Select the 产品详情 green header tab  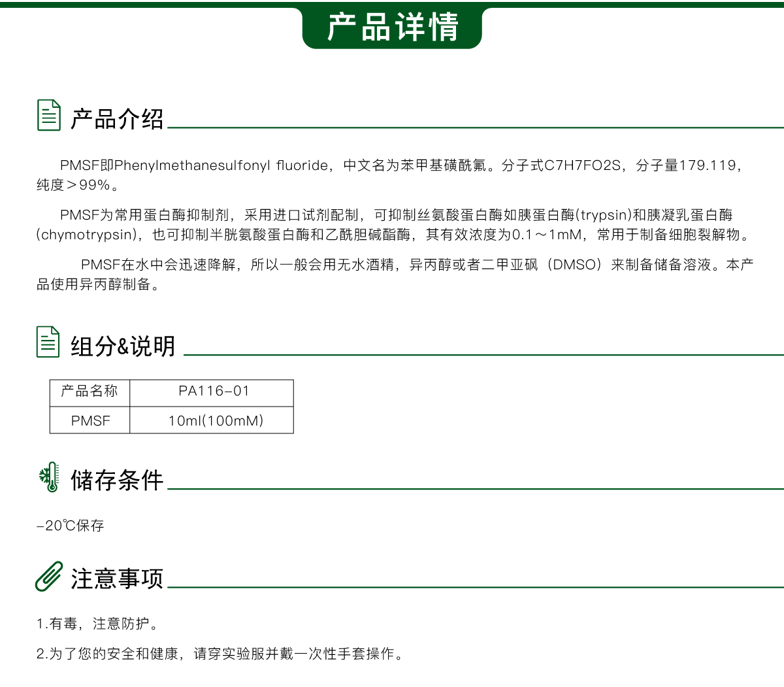(x=392, y=27)
